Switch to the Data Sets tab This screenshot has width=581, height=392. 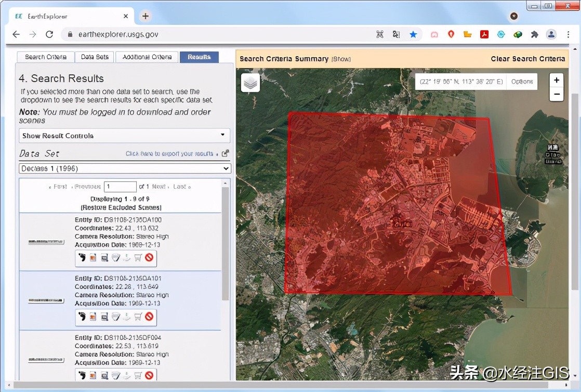pos(95,57)
